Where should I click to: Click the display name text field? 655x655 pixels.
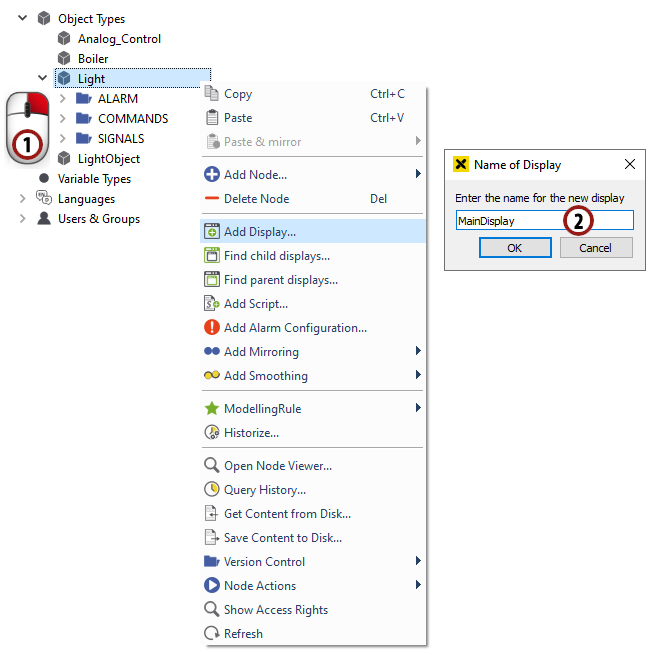[510, 220]
